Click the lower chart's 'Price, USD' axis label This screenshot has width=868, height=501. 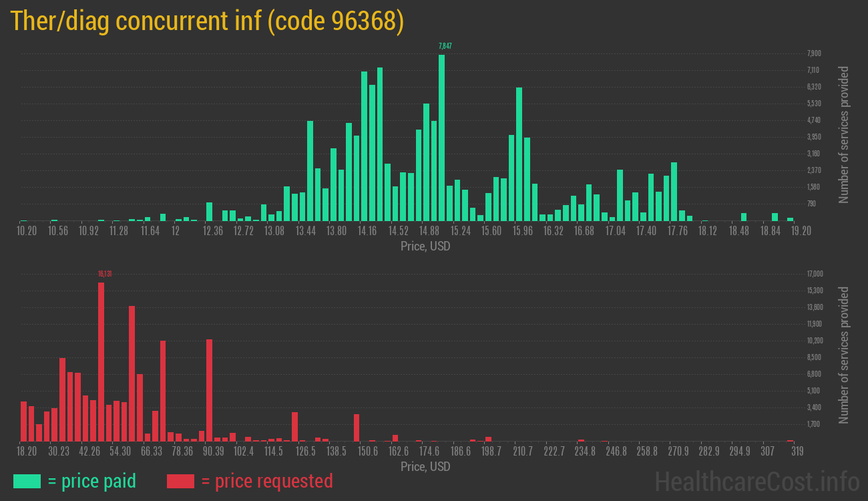pos(425,466)
